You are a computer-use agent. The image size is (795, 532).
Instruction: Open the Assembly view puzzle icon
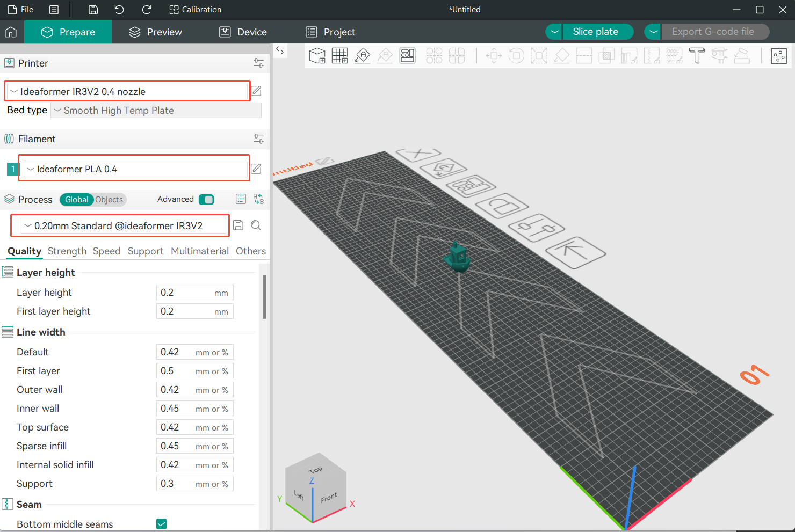[x=779, y=55]
